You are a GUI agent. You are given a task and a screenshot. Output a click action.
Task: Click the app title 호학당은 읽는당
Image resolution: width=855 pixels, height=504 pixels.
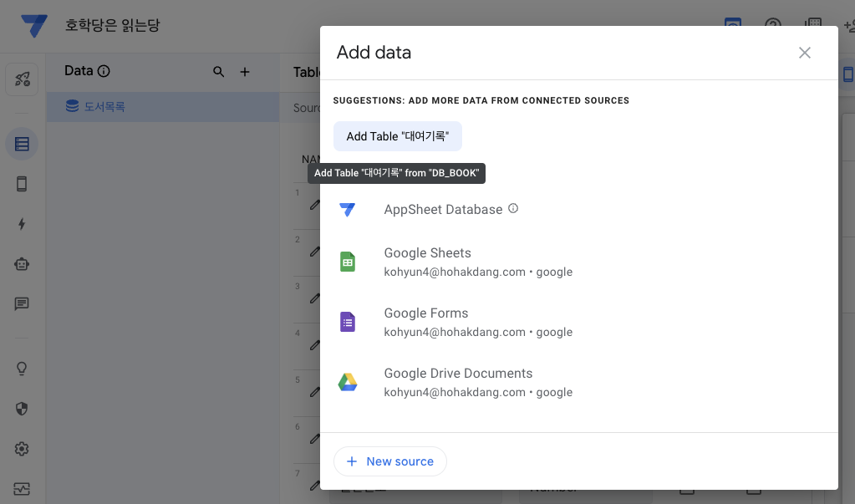point(112,25)
